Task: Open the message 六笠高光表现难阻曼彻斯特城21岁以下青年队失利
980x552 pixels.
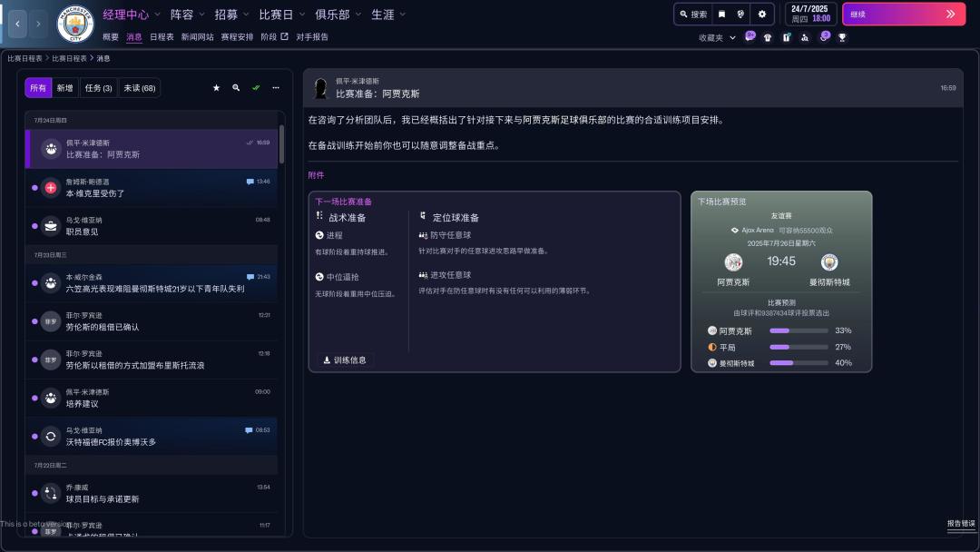Action: [152, 283]
